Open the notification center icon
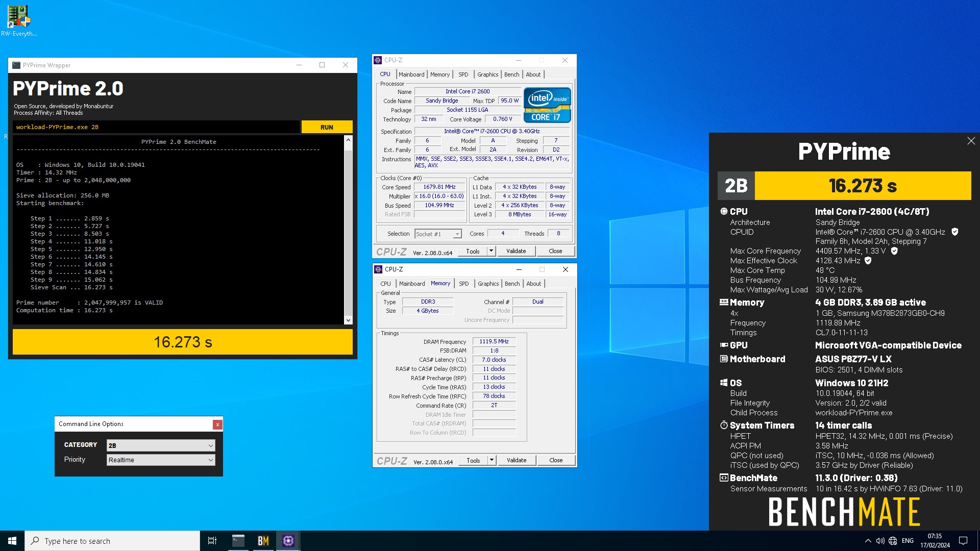The width and height of the screenshot is (980, 551). [963, 541]
